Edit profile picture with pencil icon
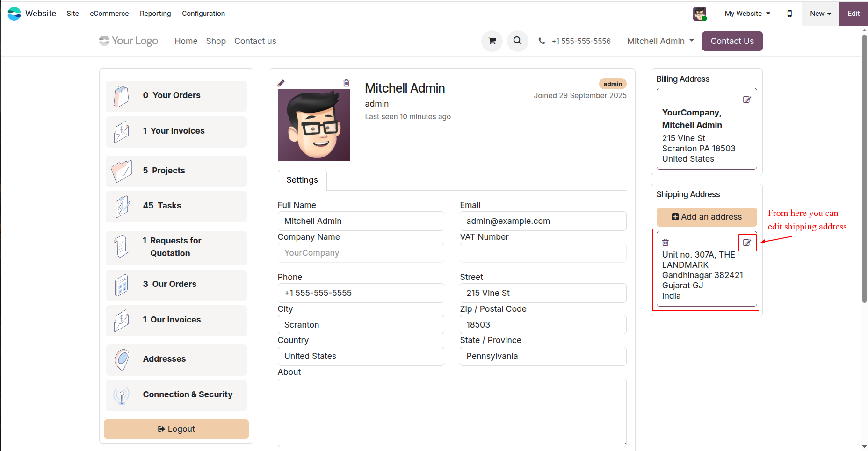This screenshot has height=451, width=868. tap(281, 83)
